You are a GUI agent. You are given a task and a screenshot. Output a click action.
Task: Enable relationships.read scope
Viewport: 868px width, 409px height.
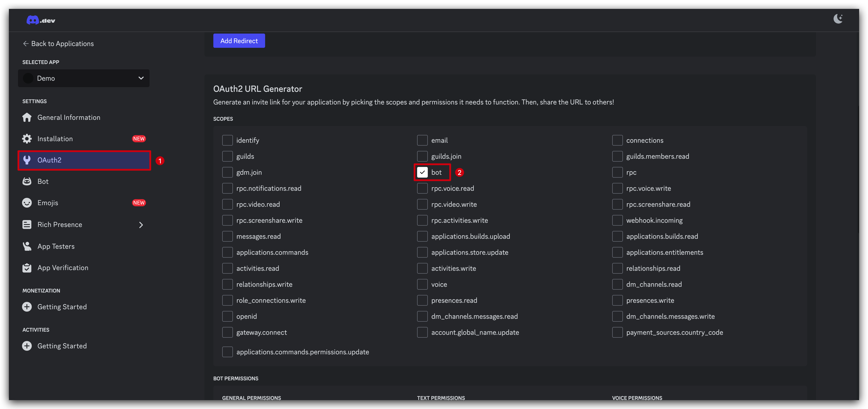pos(617,268)
